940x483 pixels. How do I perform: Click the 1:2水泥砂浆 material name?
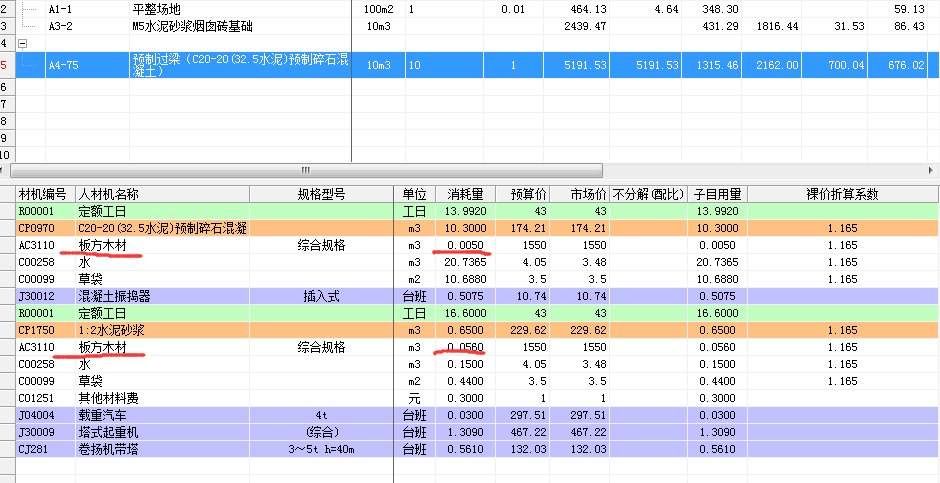pyautogui.click(x=162, y=330)
